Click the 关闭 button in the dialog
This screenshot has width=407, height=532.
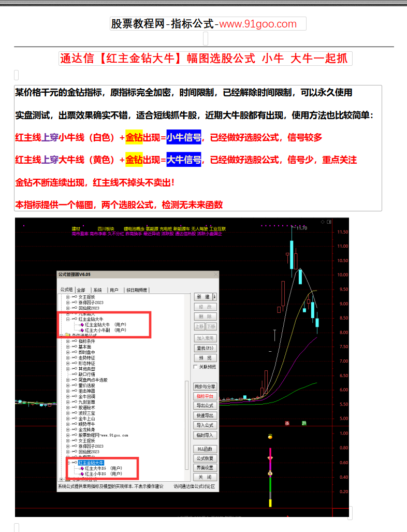click(205, 477)
